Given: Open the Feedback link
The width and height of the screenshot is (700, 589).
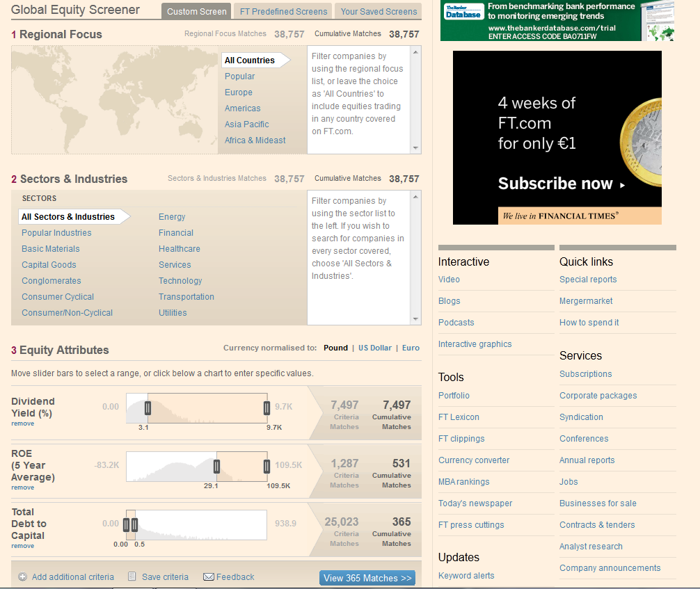Looking at the screenshot, I should (x=235, y=577).
